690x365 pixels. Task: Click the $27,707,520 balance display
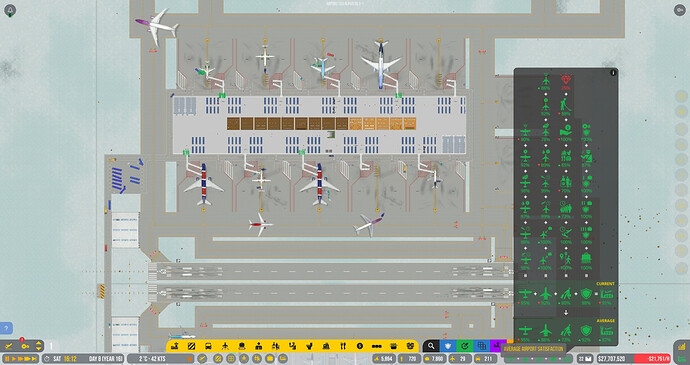pos(613,358)
